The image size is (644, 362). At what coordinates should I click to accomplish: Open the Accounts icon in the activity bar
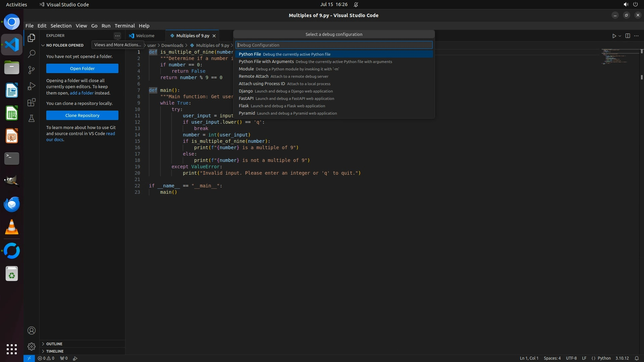(x=32, y=330)
